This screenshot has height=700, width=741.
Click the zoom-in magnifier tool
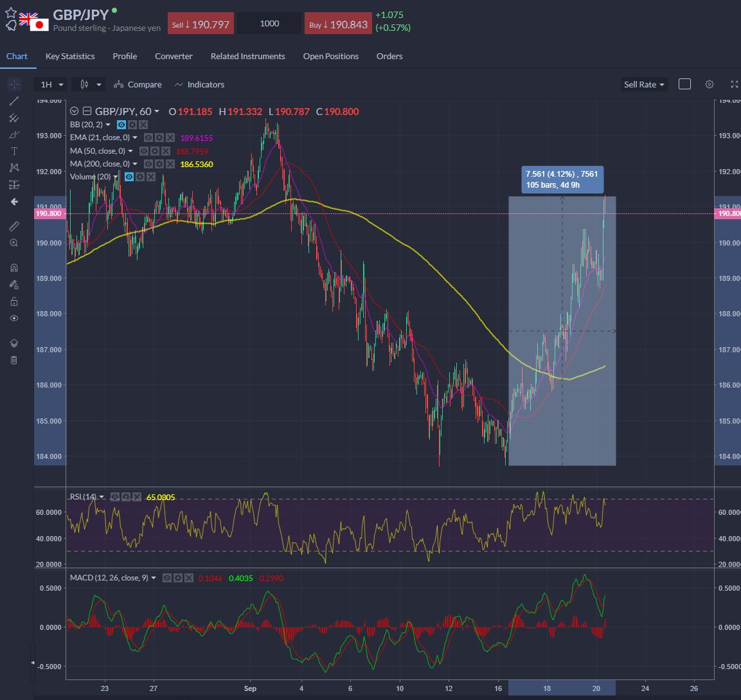click(x=14, y=243)
